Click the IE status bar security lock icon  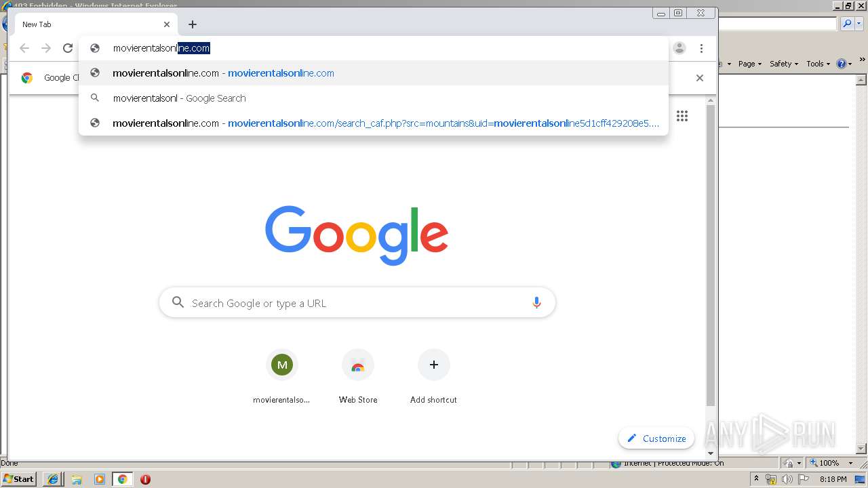coord(789,463)
